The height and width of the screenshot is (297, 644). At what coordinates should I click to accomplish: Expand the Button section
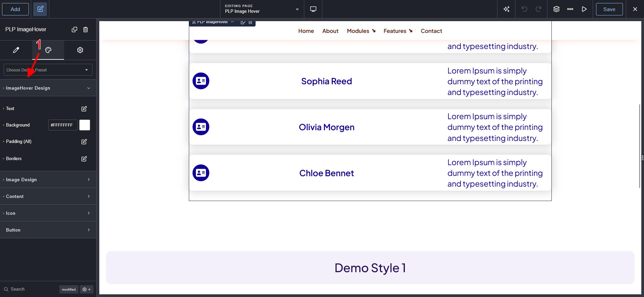click(48, 230)
